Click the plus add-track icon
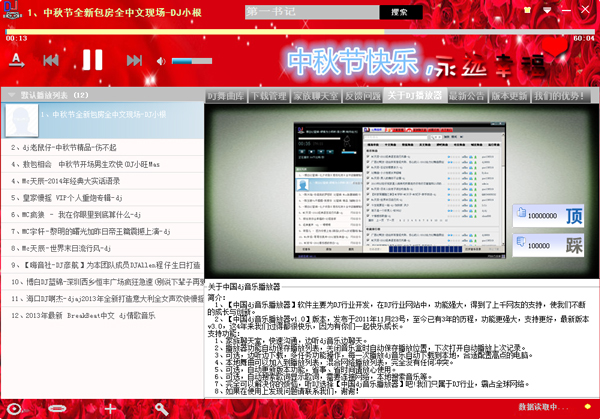This screenshot has width=600, height=419. click(110, 409)
